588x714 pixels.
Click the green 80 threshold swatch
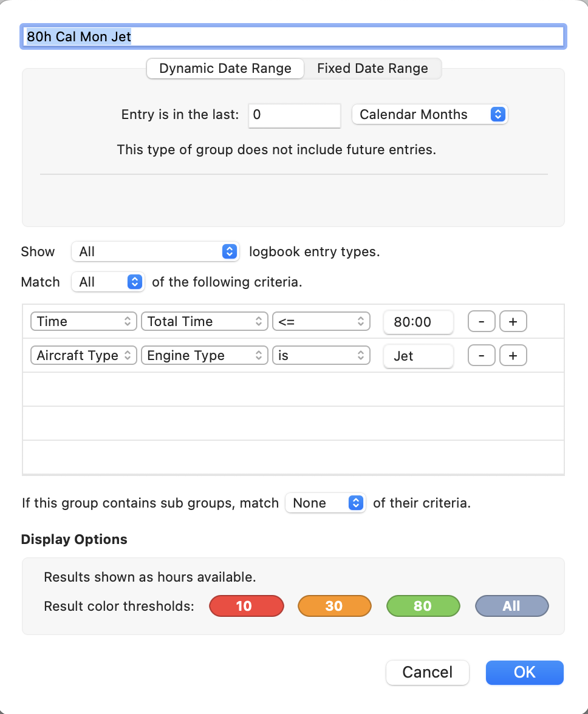point(423,606)
